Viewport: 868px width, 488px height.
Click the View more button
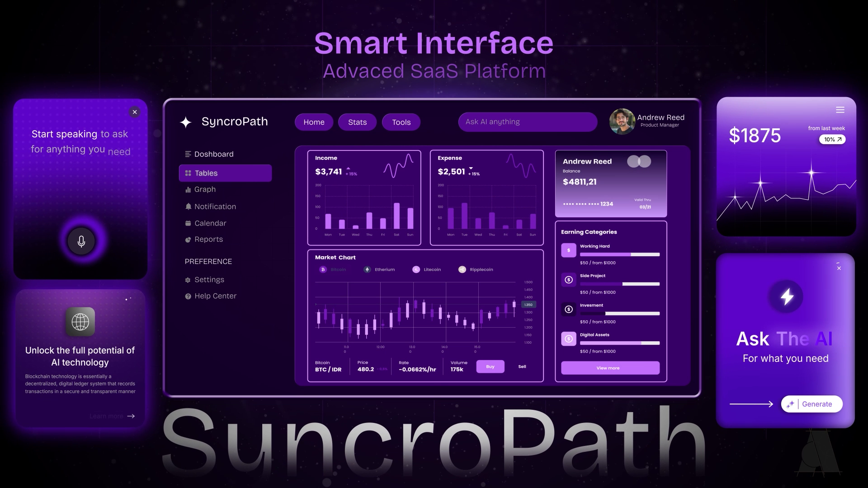pyautogui.click(x=610, y=368)
